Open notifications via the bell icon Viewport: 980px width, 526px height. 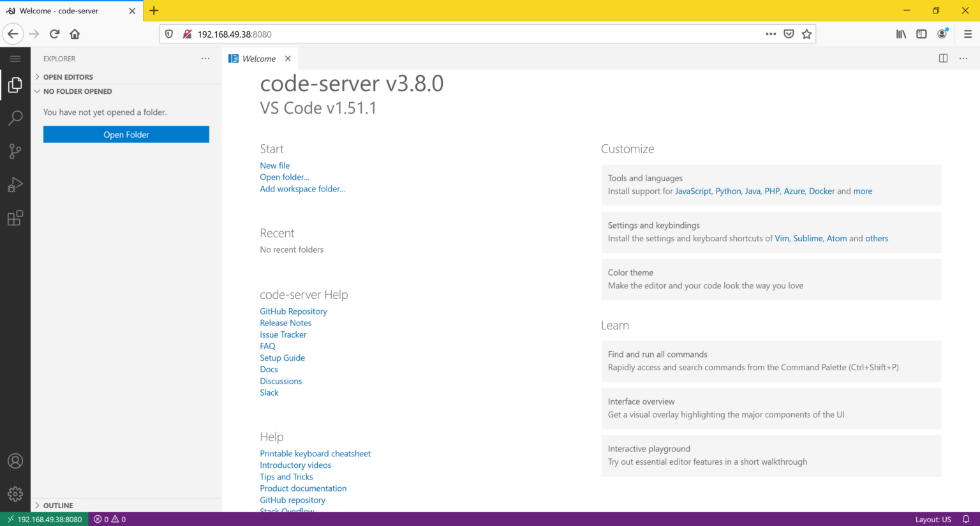[x=965, y=519]
